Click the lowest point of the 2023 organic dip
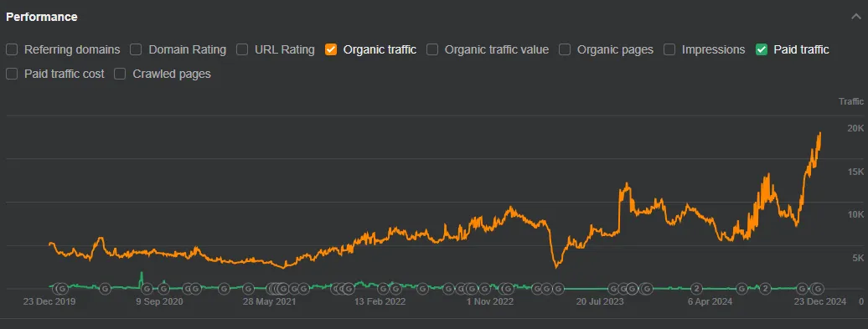 point(555,267)
